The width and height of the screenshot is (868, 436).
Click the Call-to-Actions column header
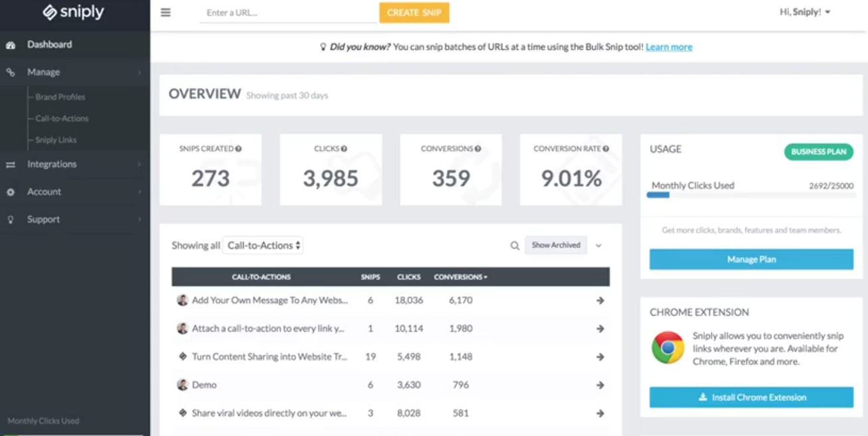(261, 277)
